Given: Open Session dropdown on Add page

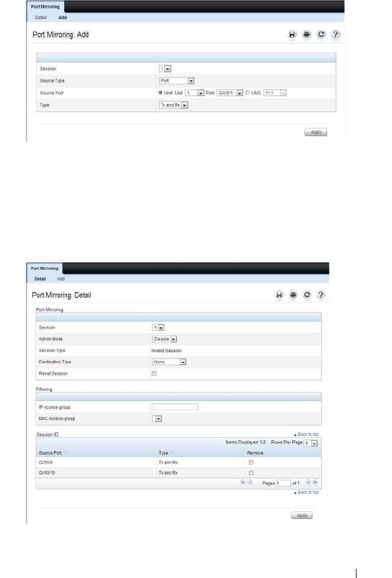Looking at the screenshot, I should (165, 69).
